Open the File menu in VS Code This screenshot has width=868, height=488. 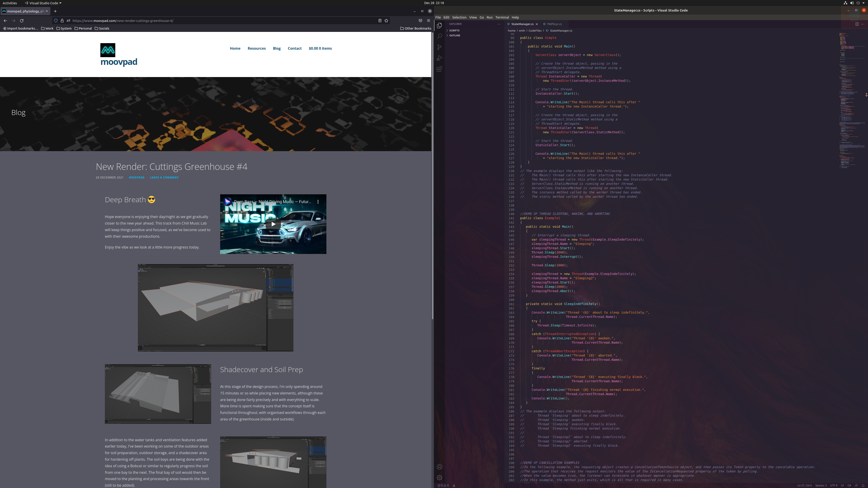(438, 17)
